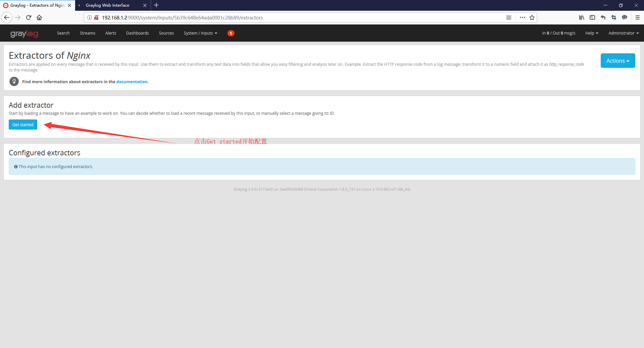Open the browser Library icon
The width and height of the screenshot is (644, 348).
click(x=582, y=17)
